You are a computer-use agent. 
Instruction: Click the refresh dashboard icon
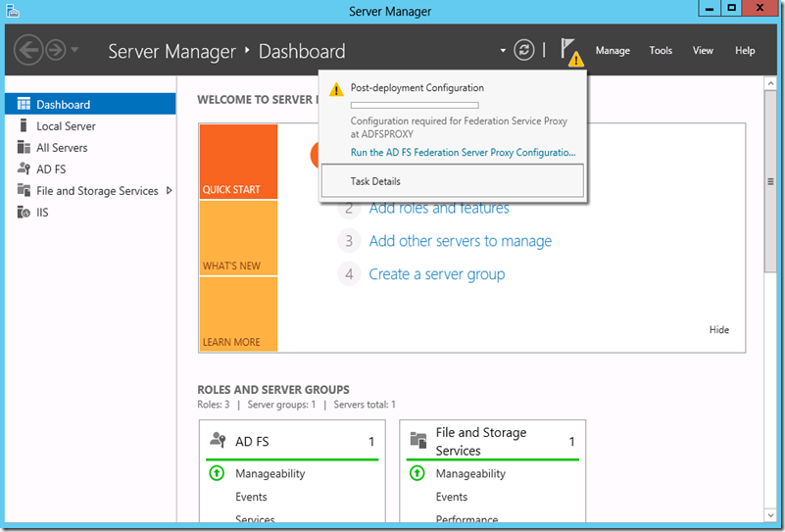coord(523,50)
